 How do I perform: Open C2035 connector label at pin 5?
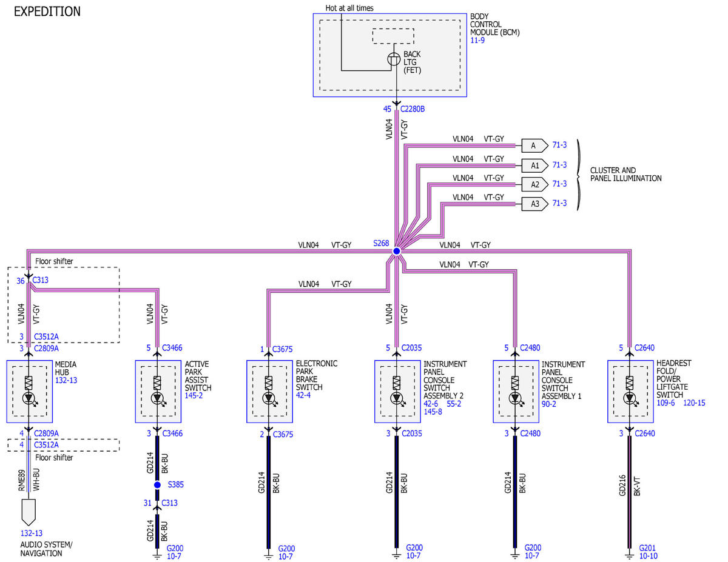[x=412, y=348]
